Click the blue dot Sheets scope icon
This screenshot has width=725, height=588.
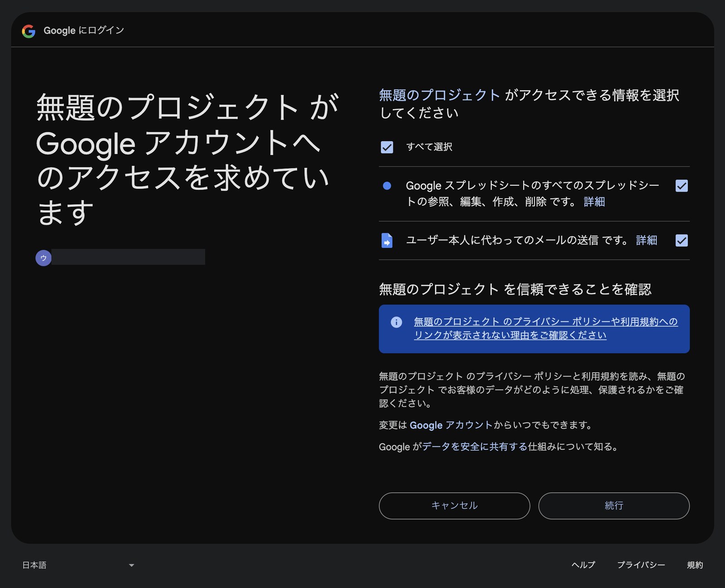tap(387, 186)
